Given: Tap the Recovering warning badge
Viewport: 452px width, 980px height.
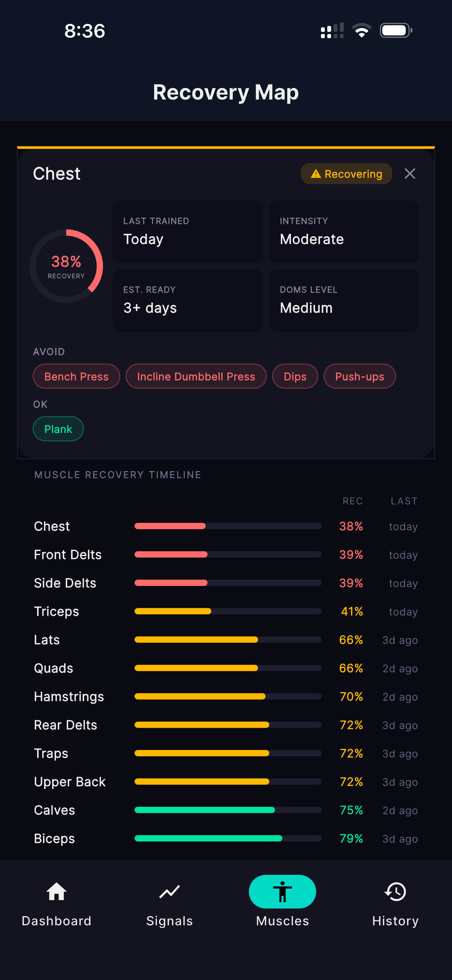Looking at the screenshot, I should tap(346, 174).
